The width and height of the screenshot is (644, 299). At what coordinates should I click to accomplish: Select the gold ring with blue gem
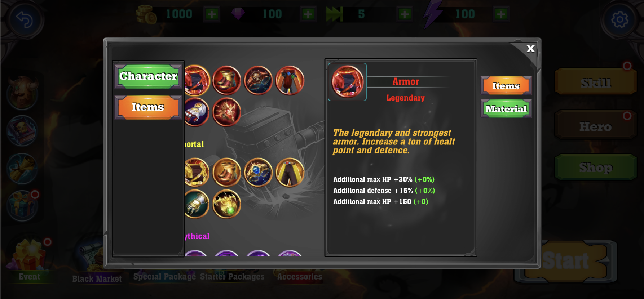coord(258,172)
